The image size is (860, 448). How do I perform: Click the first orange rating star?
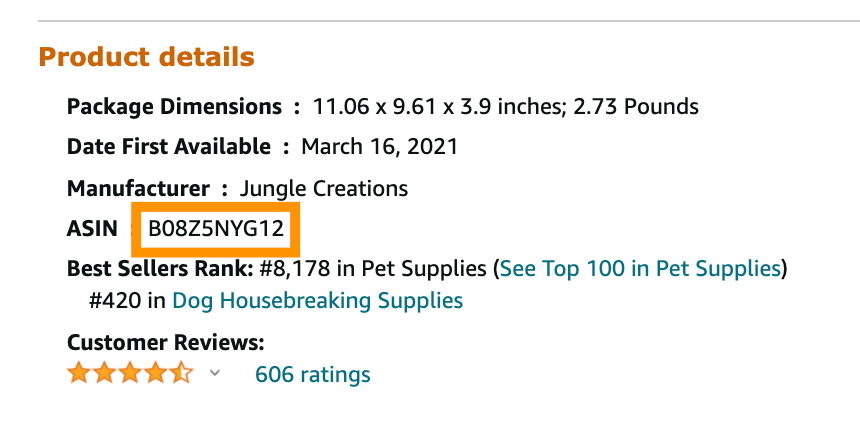[x=78, y=373]
